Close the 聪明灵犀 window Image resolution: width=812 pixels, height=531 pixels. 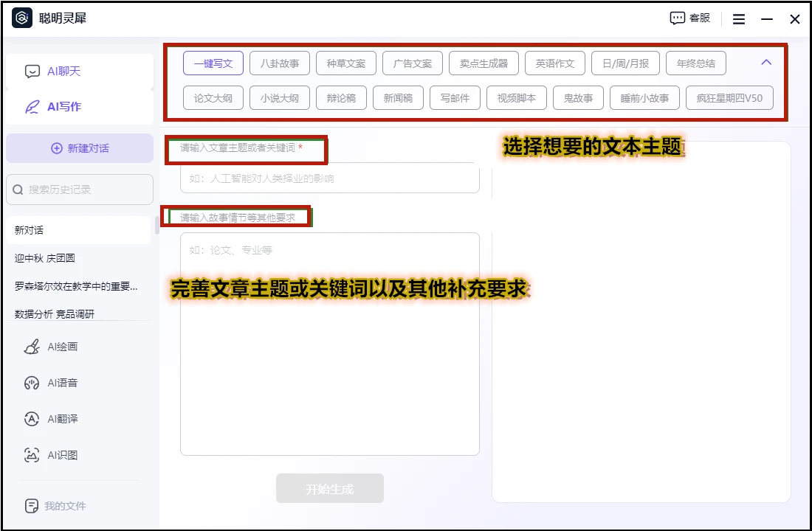click(x=795, y=19)
